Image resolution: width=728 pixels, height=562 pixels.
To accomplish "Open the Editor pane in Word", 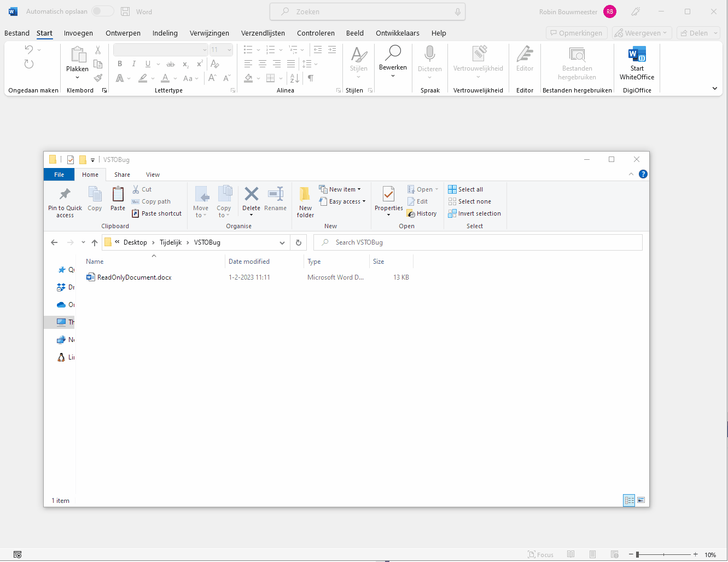I will (524, 58).
